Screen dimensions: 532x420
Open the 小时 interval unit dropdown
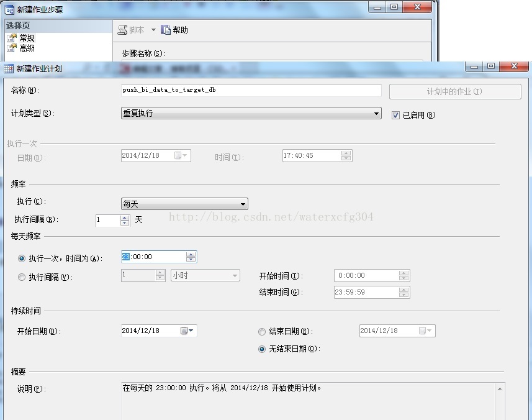coord(205,275)
